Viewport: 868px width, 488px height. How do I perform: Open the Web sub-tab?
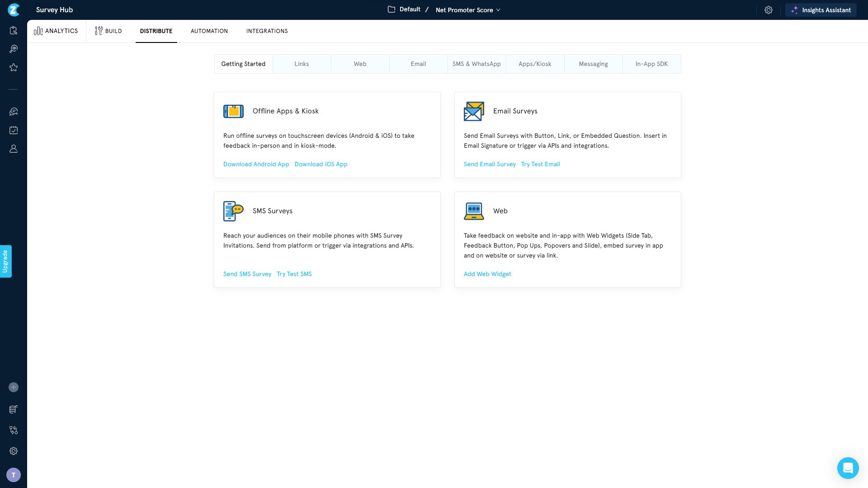(x=360, y=64)
